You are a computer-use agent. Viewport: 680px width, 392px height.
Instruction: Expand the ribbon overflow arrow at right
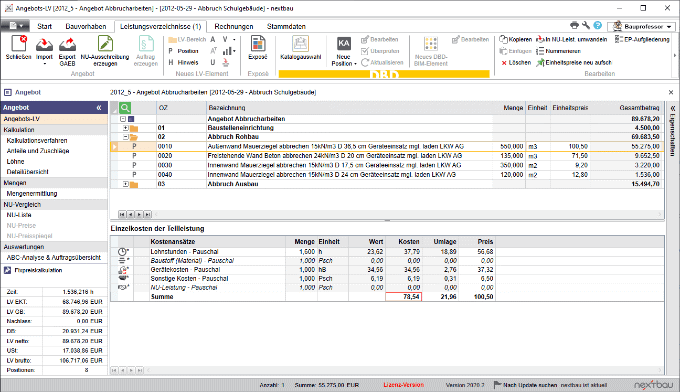click(675, 55)
